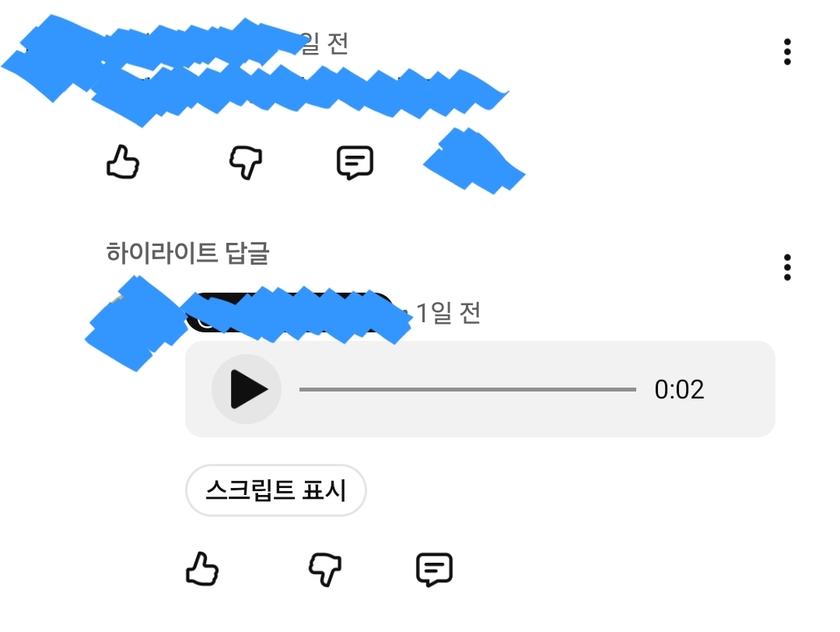Select the 하이라이트 답글 heading
This screenshot has width=840, height=632.
[x=187, y=252]
